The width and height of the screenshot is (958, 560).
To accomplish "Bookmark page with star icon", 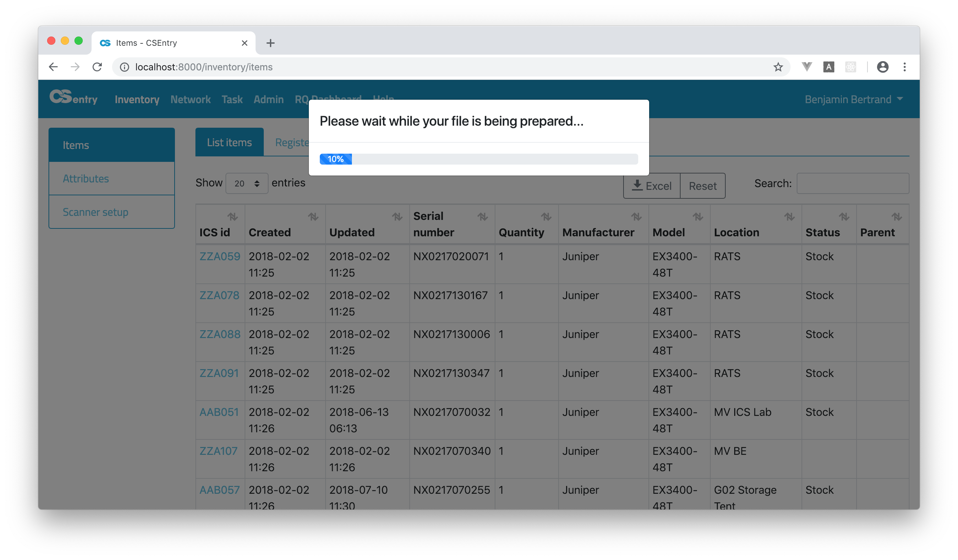I will [x=778, y=67].
